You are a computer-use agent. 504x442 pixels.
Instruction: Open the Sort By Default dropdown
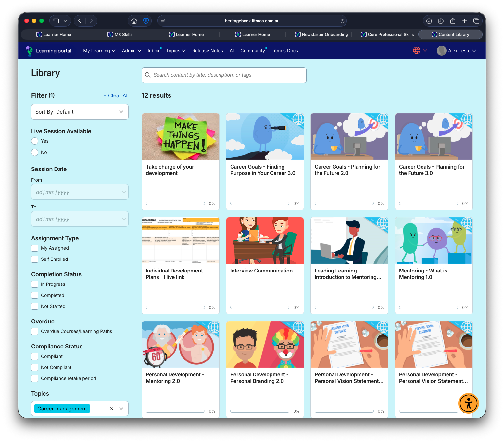tap(80, 112)
